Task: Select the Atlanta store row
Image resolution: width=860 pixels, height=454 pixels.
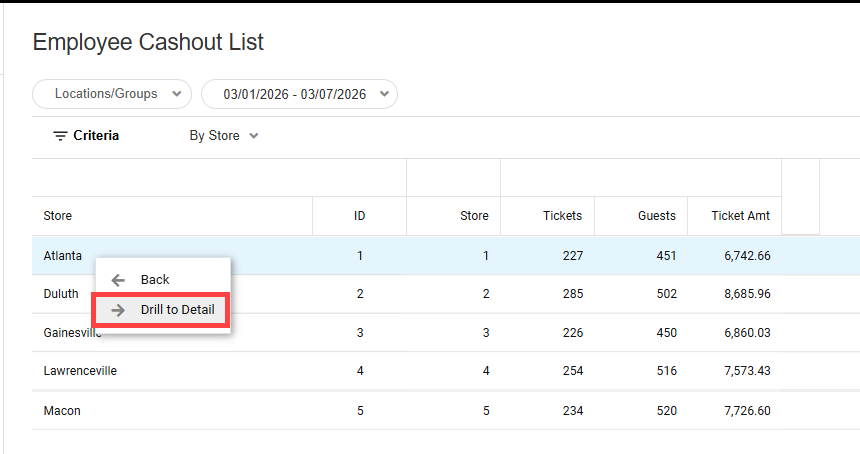Action: (63, 256)
